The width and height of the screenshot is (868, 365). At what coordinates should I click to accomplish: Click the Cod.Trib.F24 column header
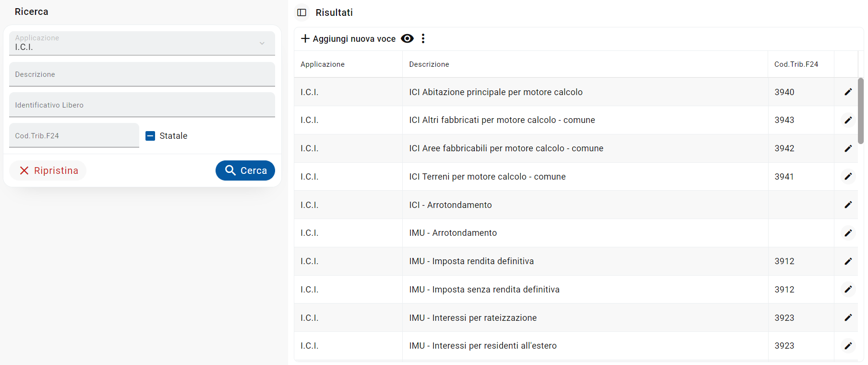[x=796, y=64]
